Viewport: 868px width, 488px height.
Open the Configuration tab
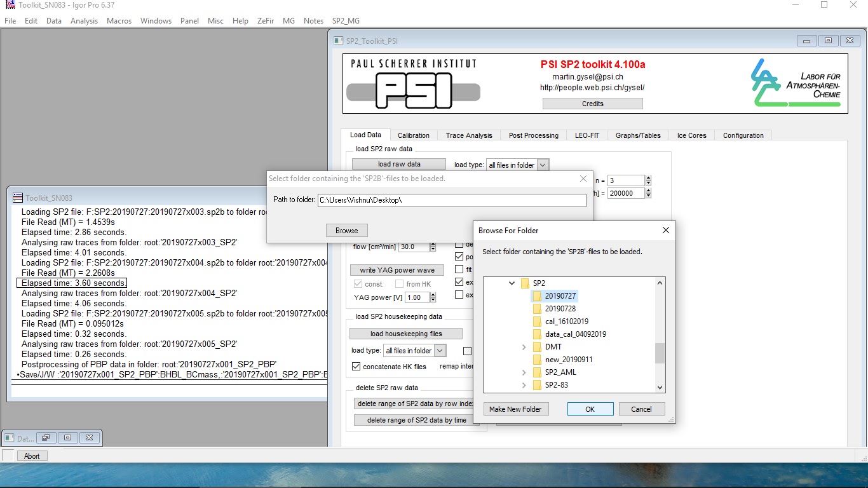pyautogui.click(x=743, y=135)
